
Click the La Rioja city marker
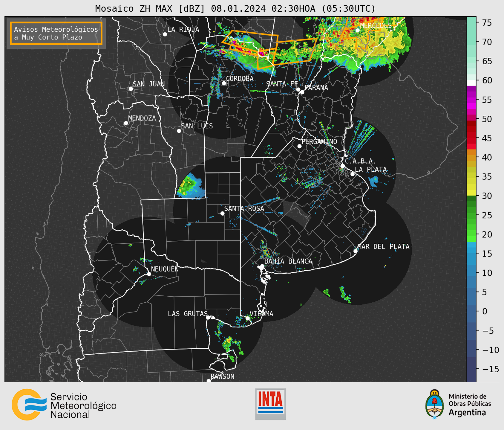[x=165, y=34]
